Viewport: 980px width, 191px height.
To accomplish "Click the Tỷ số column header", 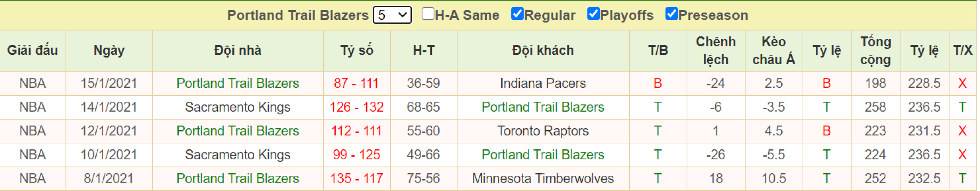I will pyautogui.click(x=357, y=50).
